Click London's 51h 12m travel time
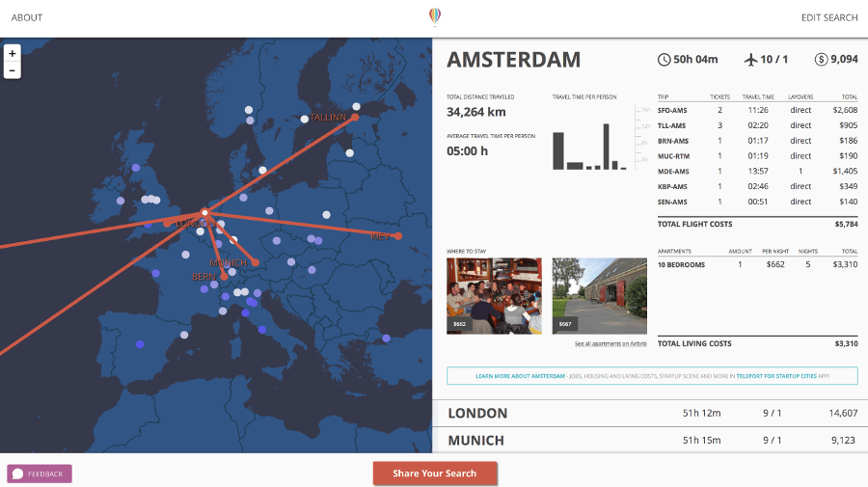The height and width of the screenshot is (487, 868). tap(701, 413)
